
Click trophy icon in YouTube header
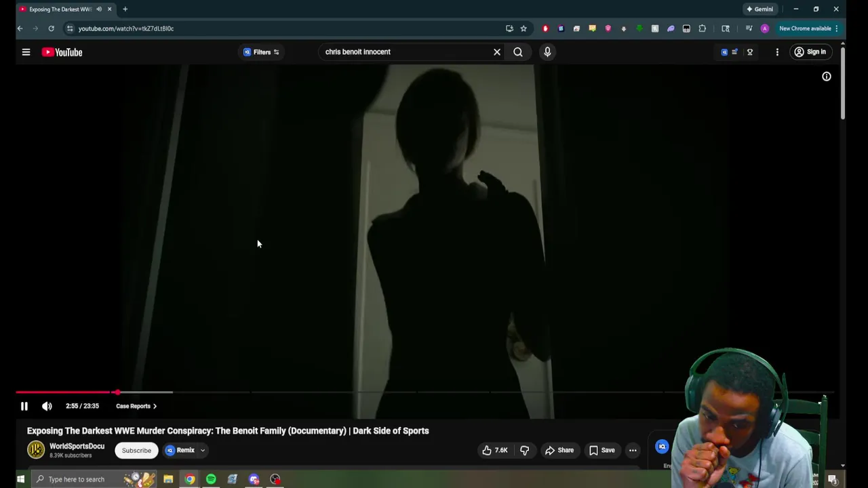[750, 52]
